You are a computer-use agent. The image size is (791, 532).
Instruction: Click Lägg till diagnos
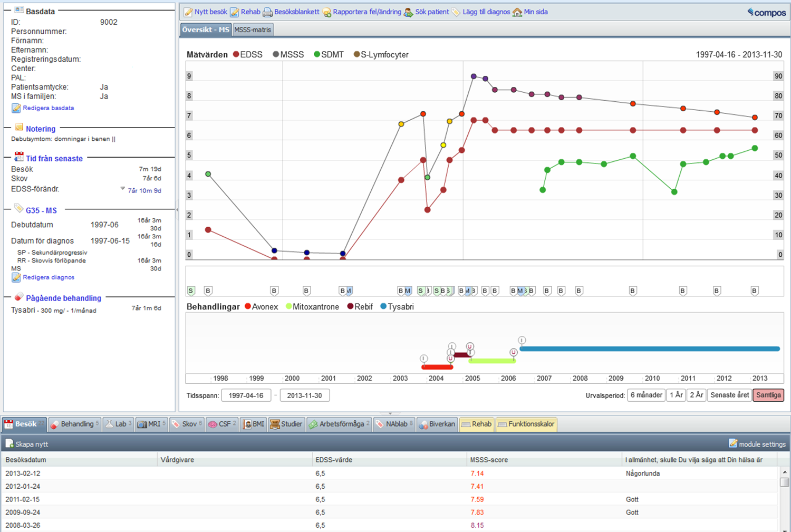[x=480, y=12]
